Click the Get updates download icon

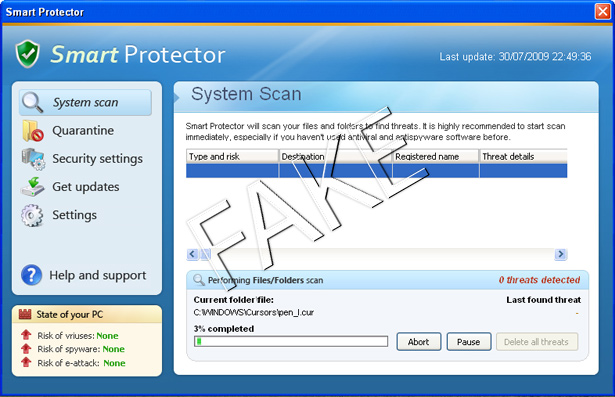pos(32,187)
